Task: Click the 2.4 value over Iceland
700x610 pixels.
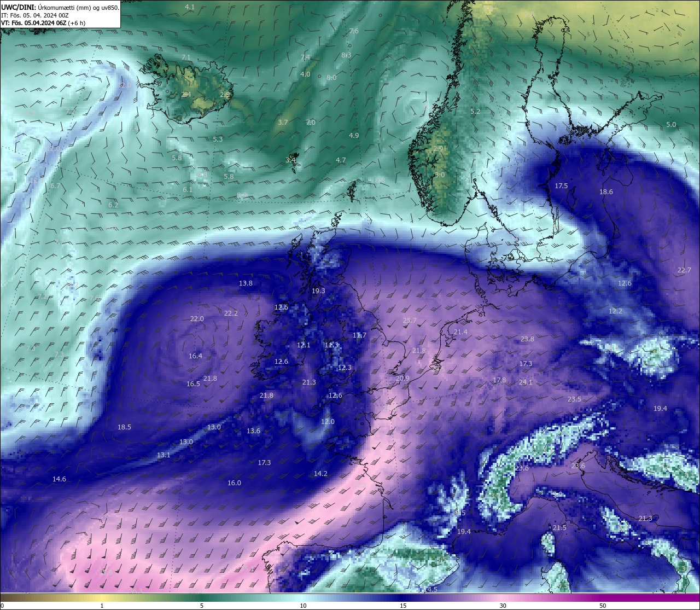Action: (186, 95)
